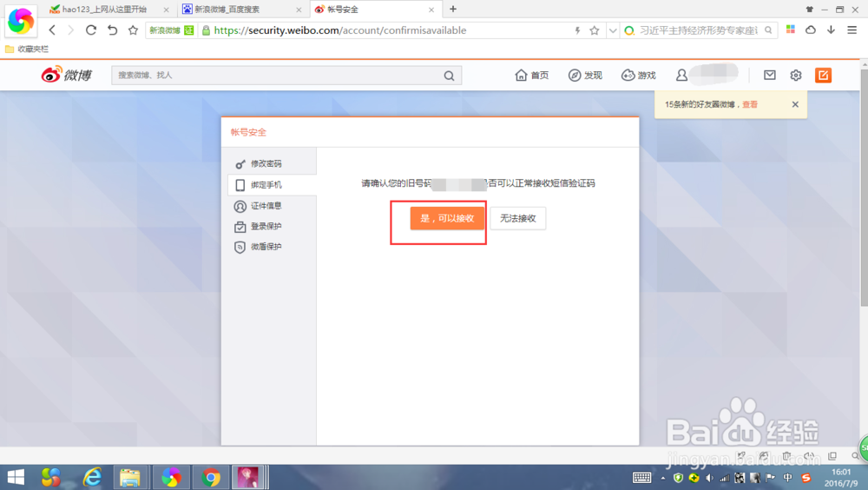868x490 pixels.
Task: Open the colorful 360 browser taskbar icon
Action: [x=171, y=477]
